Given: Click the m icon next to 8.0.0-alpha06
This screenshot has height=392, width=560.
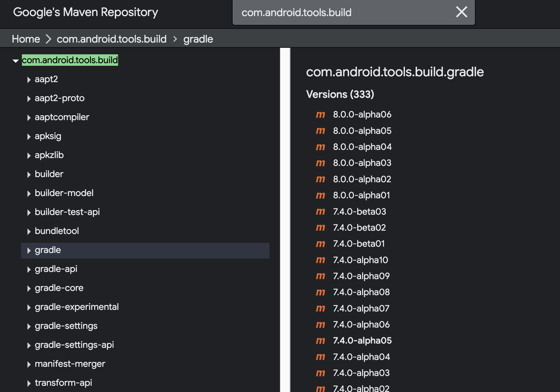Looking at the screenshot, I should 321,115.
